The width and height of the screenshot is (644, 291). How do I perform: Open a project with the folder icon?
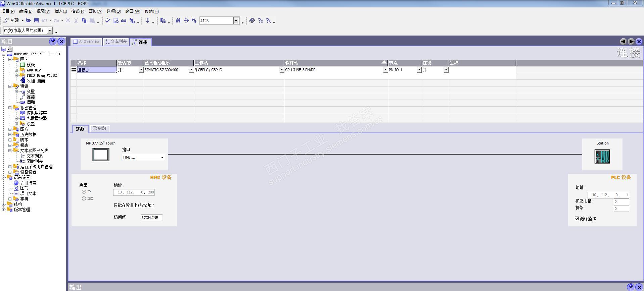coord(29,20)
